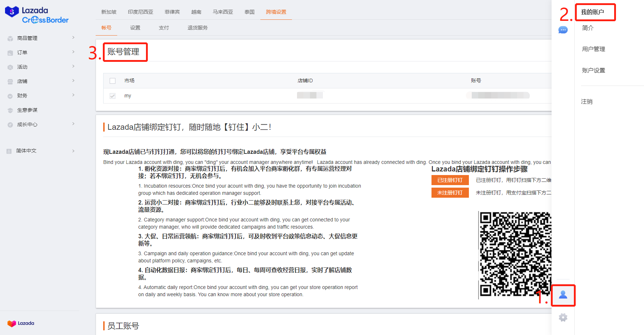Switch to the 菲律宾 tab
The width and height of the screenshot is (644, 335).
pyautogui.click(x=172, y=12)
